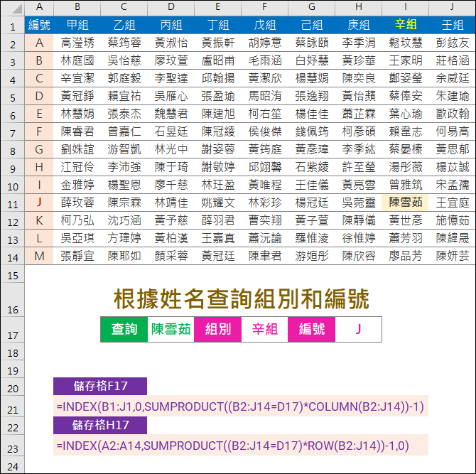Select cell containing 曹奕翔
This screenshot has width=476, height=474.
[x=265, y=220]
